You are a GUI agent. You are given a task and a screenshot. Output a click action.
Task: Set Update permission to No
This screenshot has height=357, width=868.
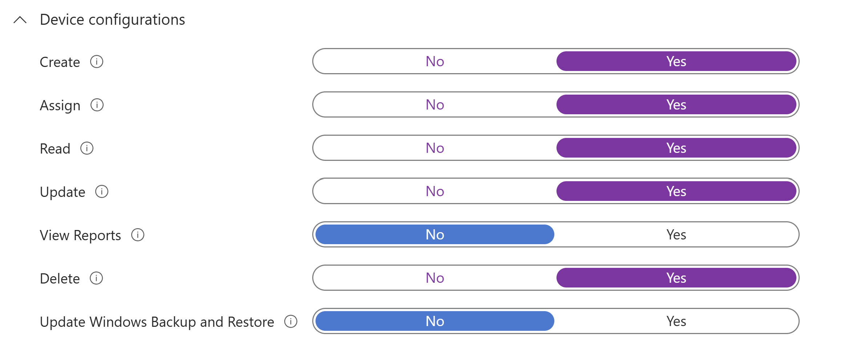[435, 191]
